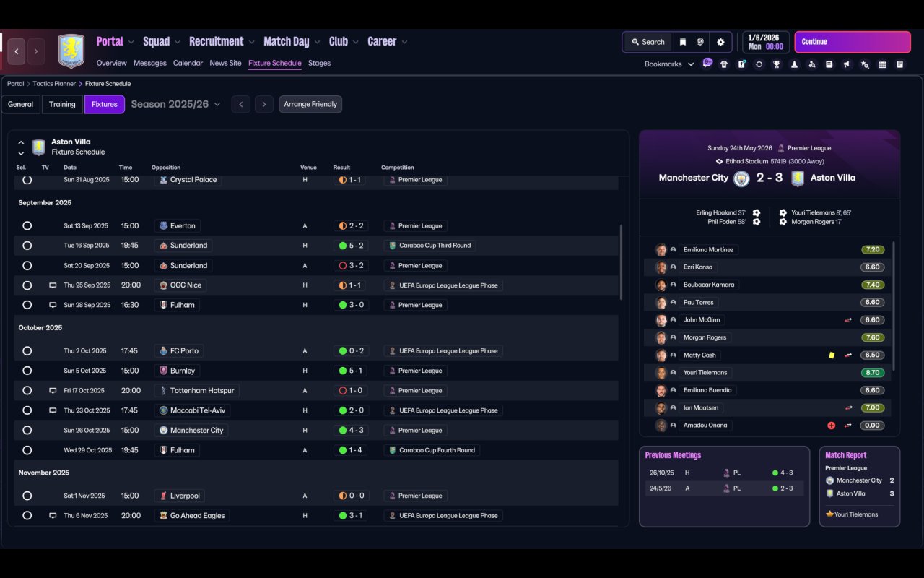Image resolution: width=924 pixels, height=578 pixels.
Task: Click the training cone icon in bookmarks bar
Action: tap(794, 64)
